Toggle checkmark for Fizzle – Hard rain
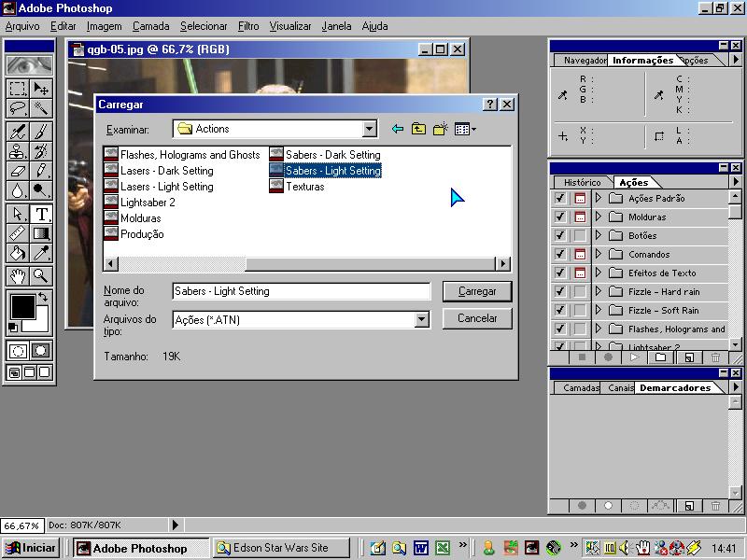Image resolution: width=747 pixels, height=560 pixels. tap(560, 291)
